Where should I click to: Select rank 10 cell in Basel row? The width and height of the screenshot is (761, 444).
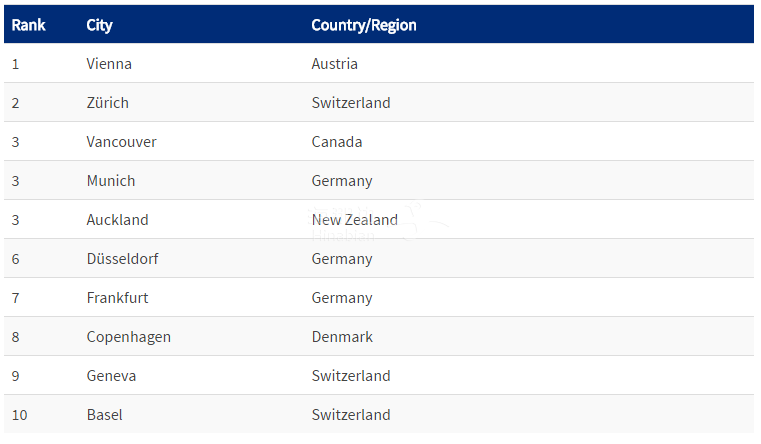tap(19, 415)
